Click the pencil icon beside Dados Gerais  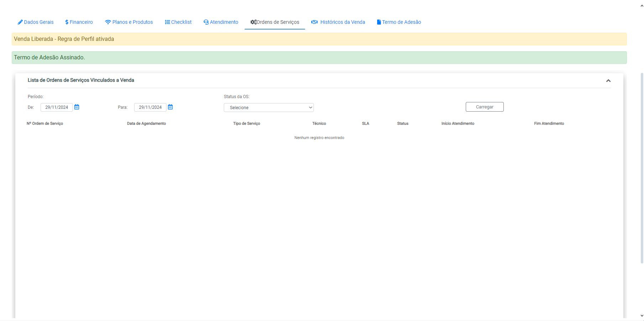coord(20,22)
